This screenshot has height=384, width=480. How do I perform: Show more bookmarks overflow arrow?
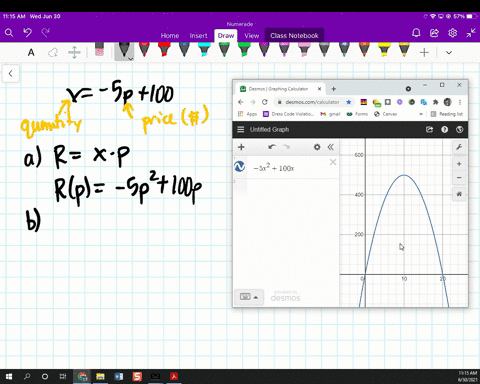(x=421, y=114)
